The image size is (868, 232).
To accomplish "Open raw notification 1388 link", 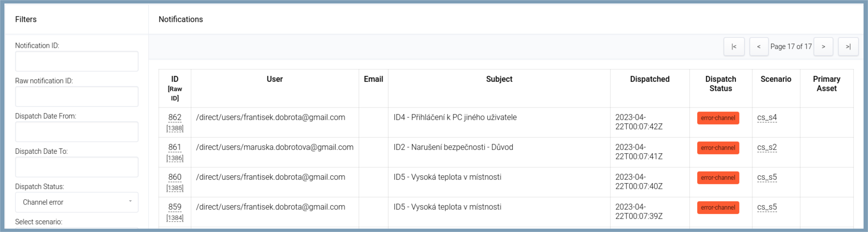I will coord(174,128).
